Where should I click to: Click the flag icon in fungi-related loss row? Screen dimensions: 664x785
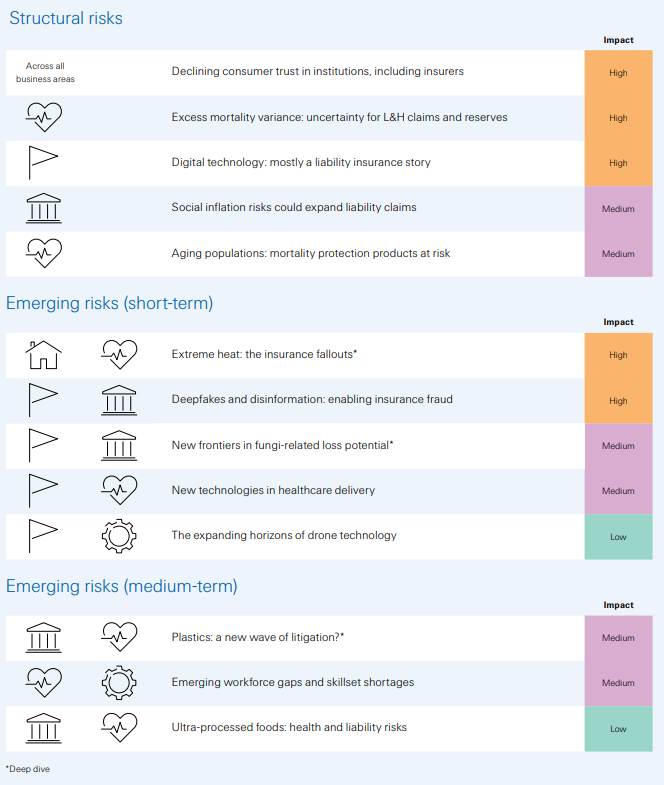click(44, 446)
